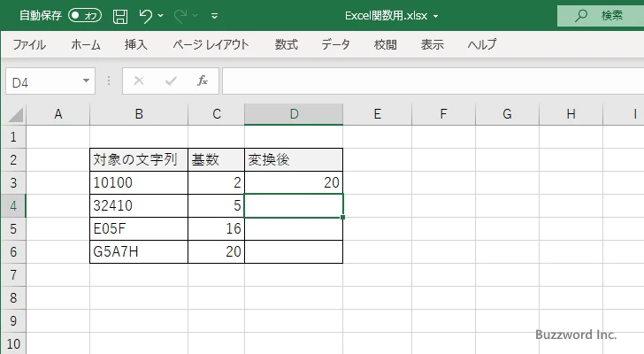Select empty cell D6 in 変換後 column

[x=294, y=251]
